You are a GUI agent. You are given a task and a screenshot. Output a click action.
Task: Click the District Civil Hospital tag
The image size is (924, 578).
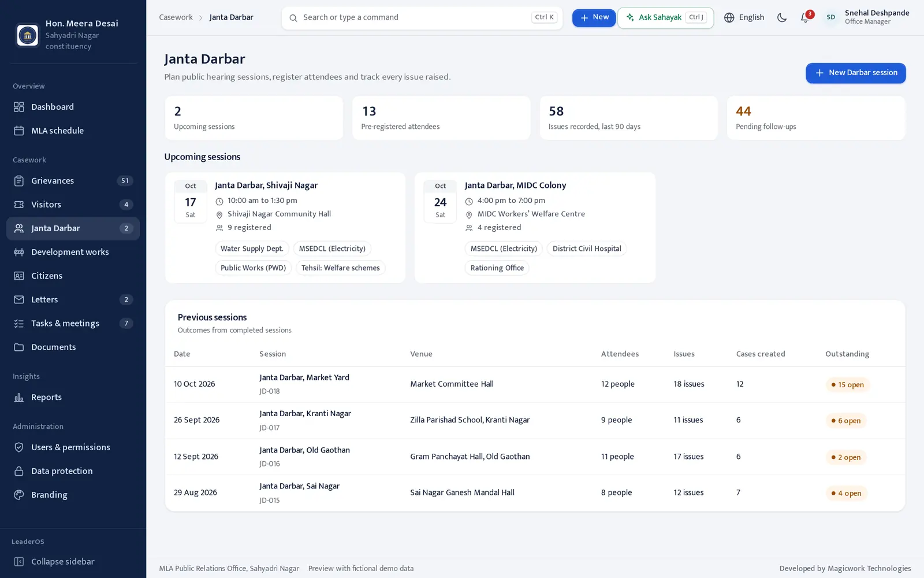(x=587, y=249)
